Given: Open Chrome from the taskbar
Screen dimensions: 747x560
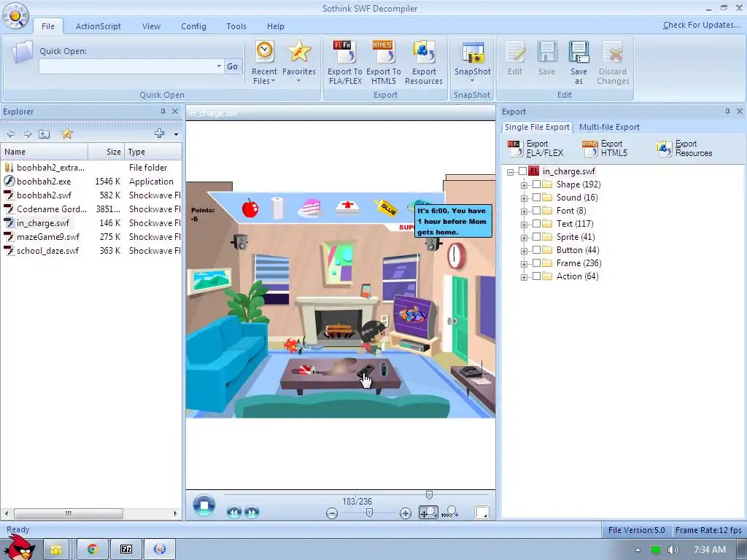Looking at the screenshot, I should pos(92,549).
